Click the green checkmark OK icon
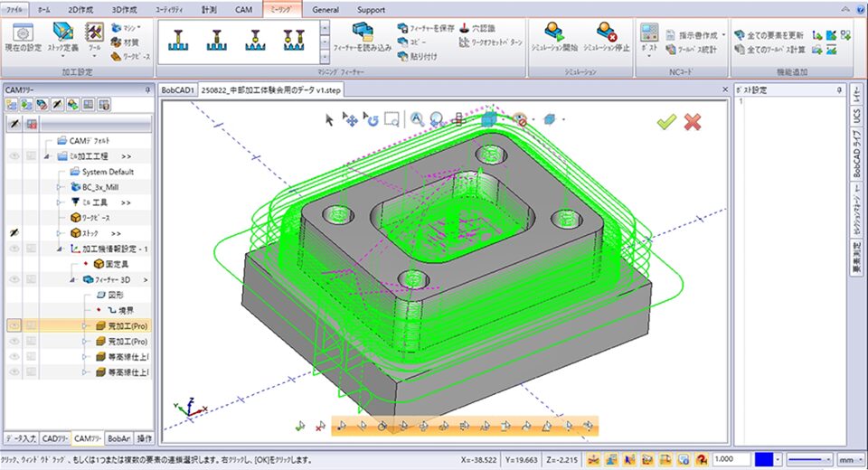Image resolution: width=868 pixels, height=470 pixels. click(x=667, y=122)
